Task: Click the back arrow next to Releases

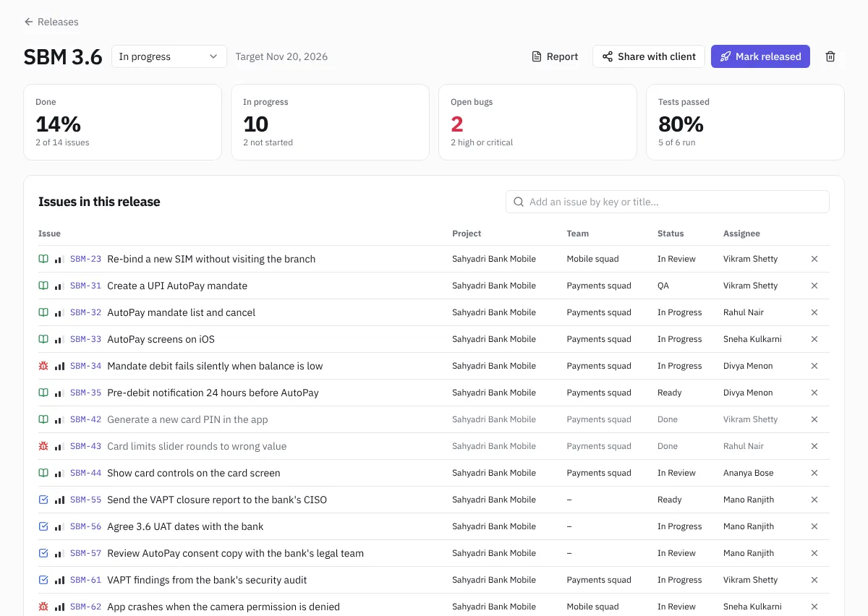Action: [x=29, y=22]
